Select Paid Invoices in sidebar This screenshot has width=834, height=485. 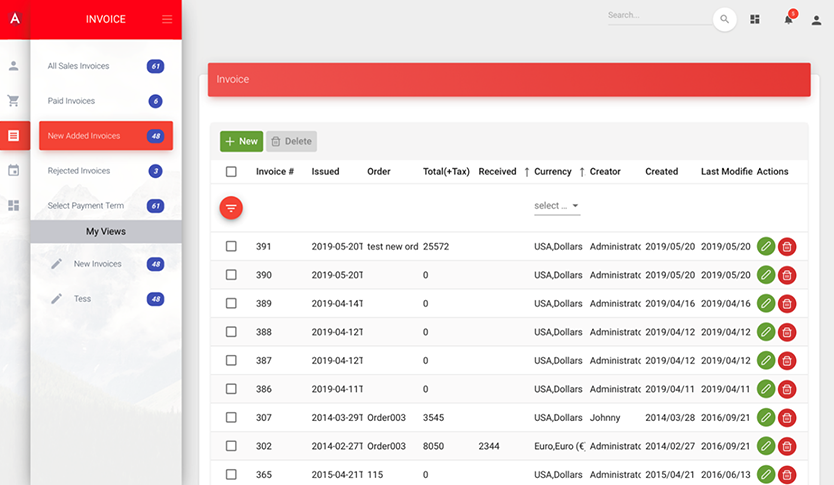tap(72, 101)
